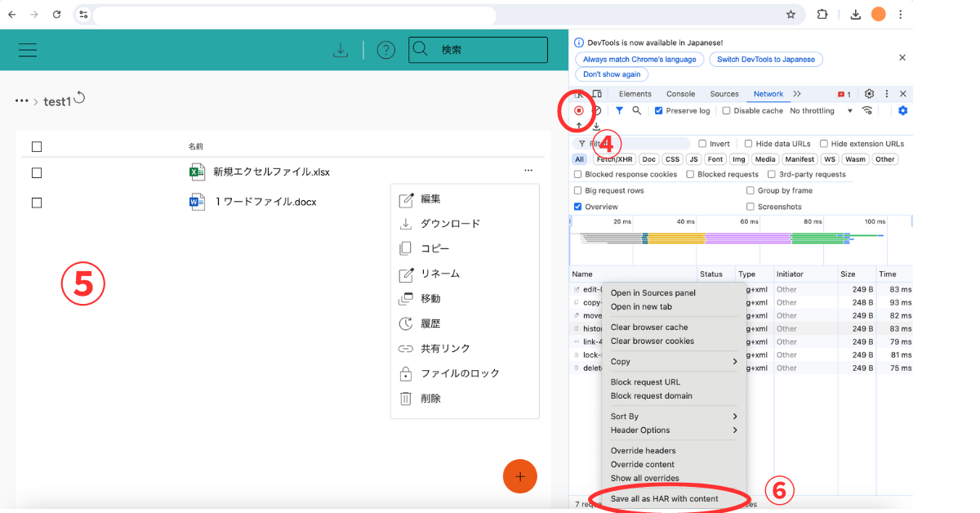
Task: Check the Invert filter checkbox
Action: pos(702,144)
